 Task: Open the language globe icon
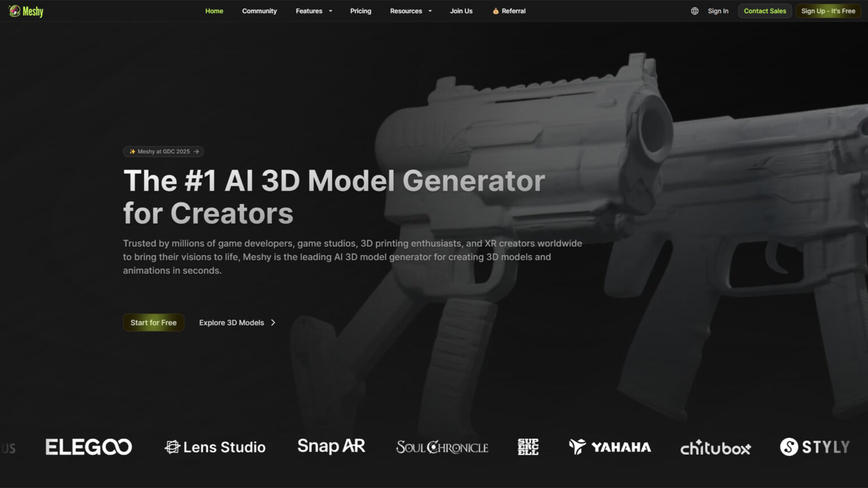[x=695, y=11]
